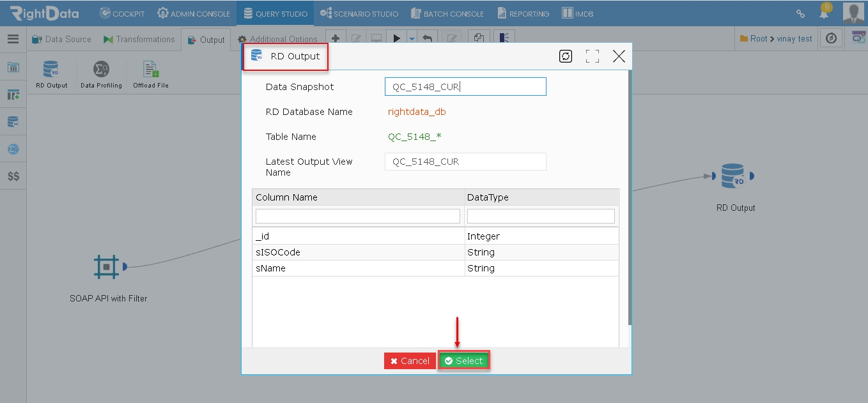Expand the run button dropdown arrow
The image size is (868, 403).
click(x=412, y=39)
